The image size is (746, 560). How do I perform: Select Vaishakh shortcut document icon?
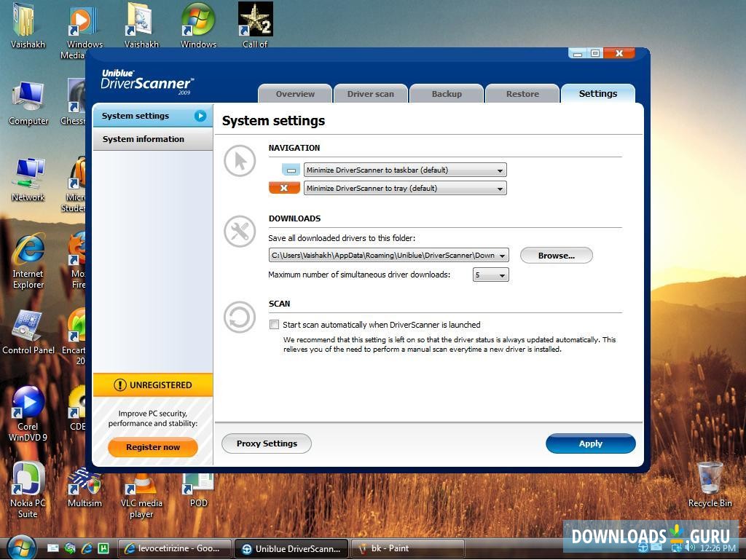pyautogui.click(x=141, y=25)
